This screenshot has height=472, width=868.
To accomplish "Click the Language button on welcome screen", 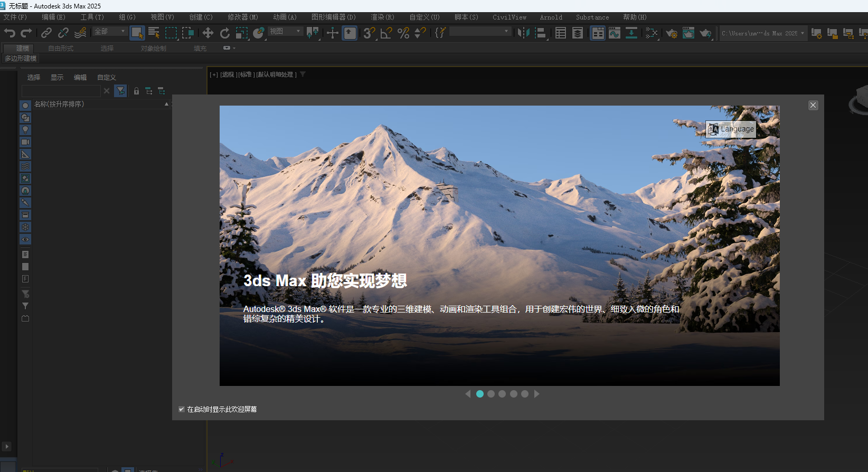I will (x=731, y=129).
